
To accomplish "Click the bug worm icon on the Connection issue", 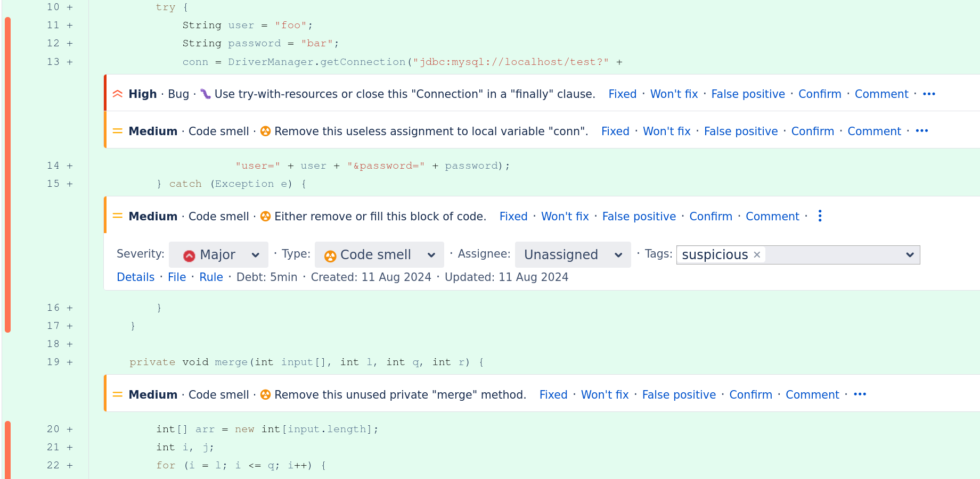I will (x=206, y=94).
